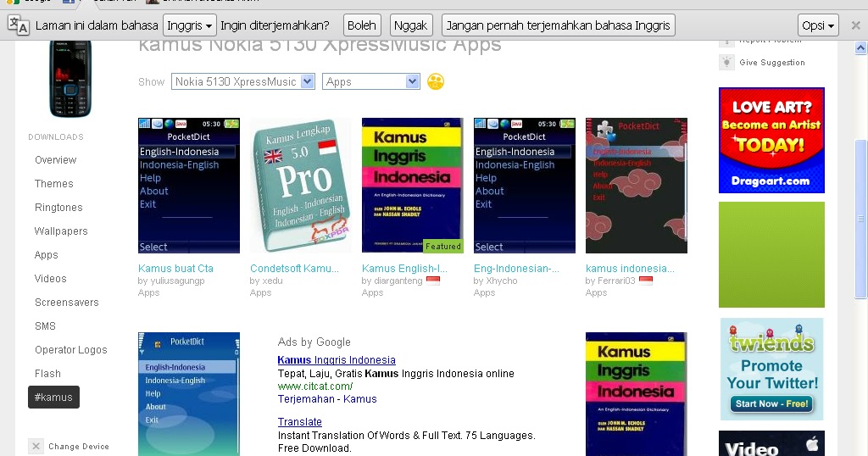This screenshot has height=456, width=868.
Task: Click the Ads by Google label
Action: click(x=314, y=342)
